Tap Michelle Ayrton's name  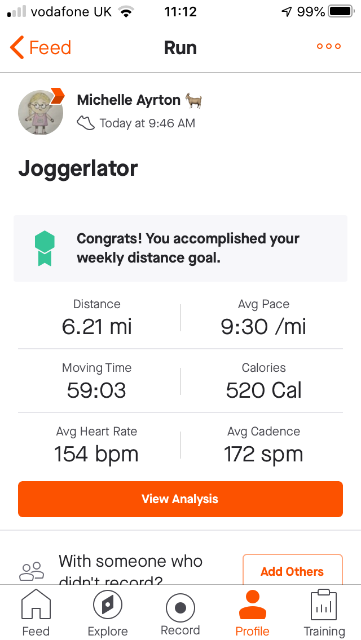tap(129, 100)
